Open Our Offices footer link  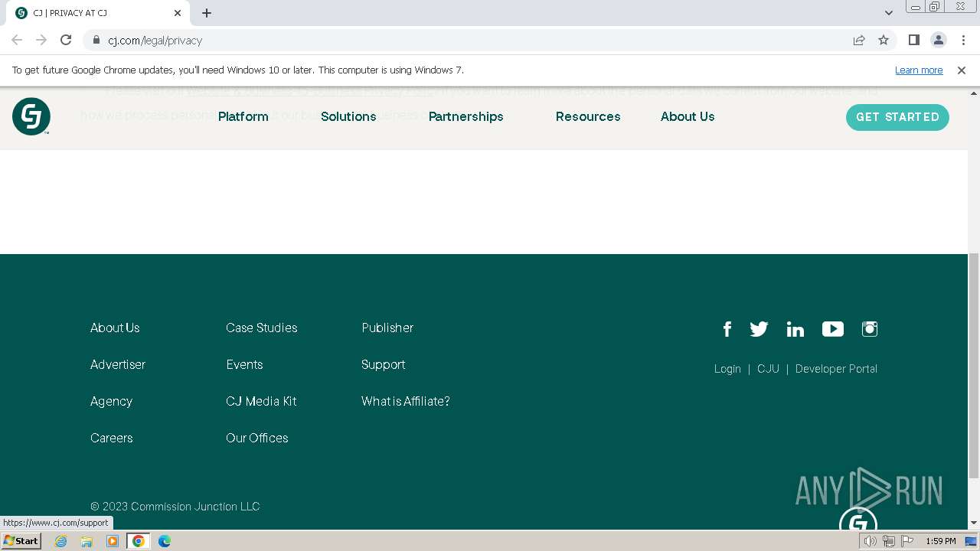point(257,438)
